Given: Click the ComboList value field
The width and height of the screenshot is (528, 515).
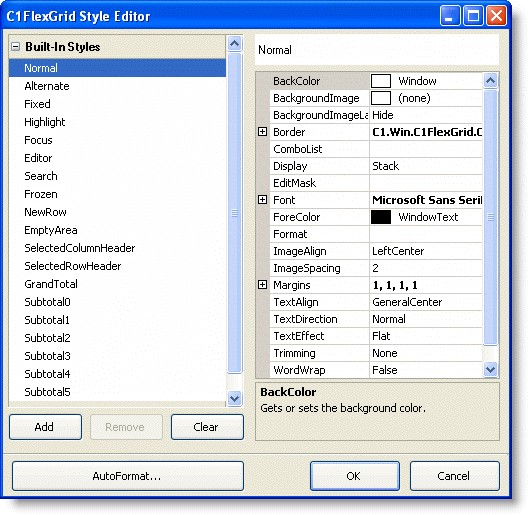Looking at the screenshot, I should pos(426,149).
